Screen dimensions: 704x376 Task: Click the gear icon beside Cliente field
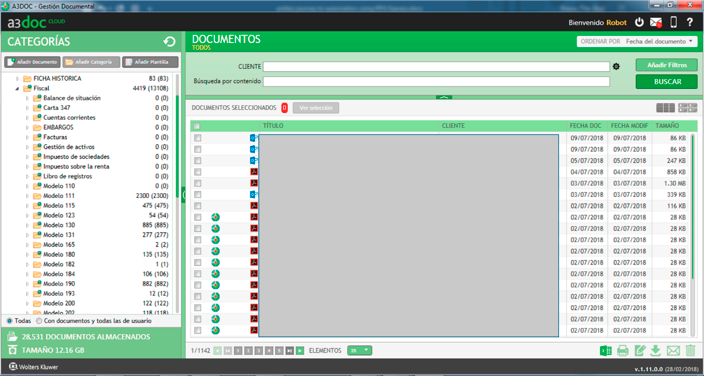pos(616,66)
